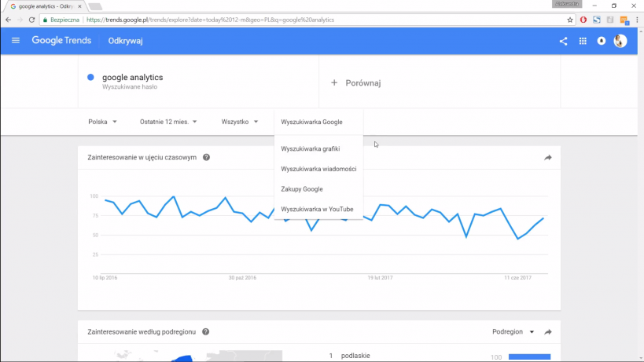The width and height of the screenshot is (644, 362).
Task: Open the Chrome three-dot menu
Action: click(637, 20)
